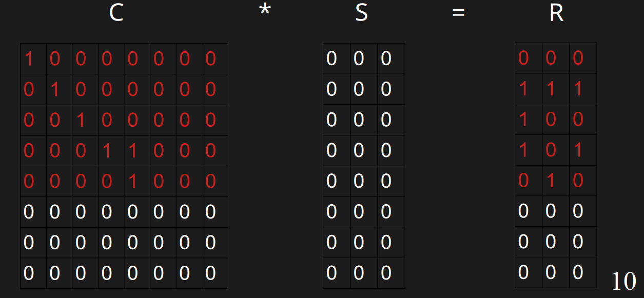This screenshot has height=298, width=644.
Task: Click the only red 1 in R's third row
Action: click(x=523, y=120)
